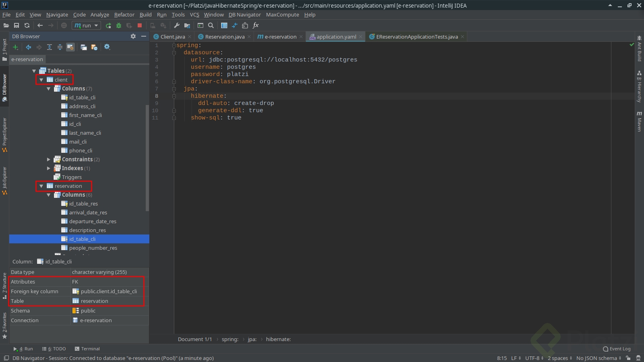Click the green Run icon
Viewport: 644px width, 362px height.
[108, 25]
